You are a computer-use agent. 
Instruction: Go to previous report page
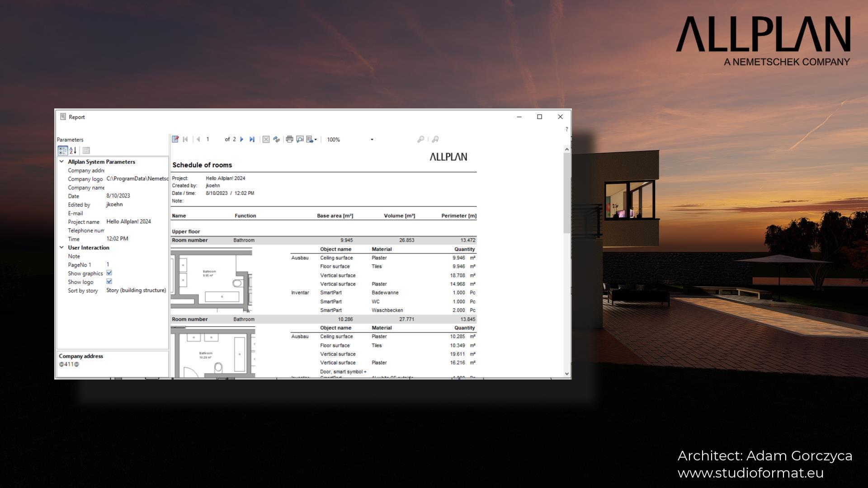(198, 139)
